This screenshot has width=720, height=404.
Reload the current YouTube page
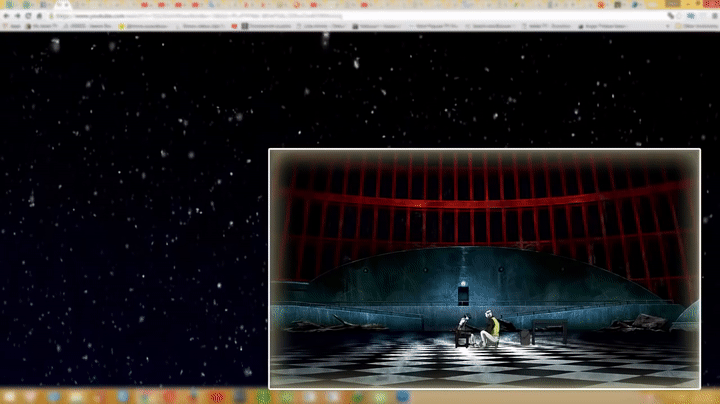28,16
